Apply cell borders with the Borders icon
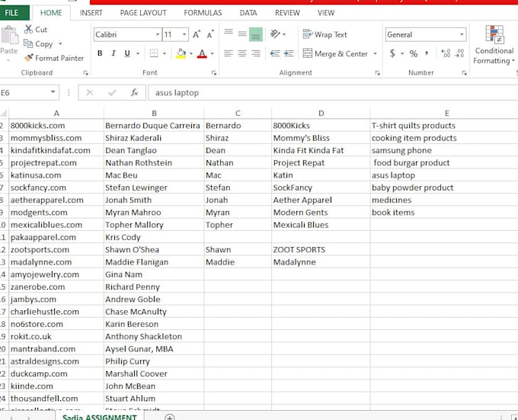This screenshot has height=420, width=518. click(154, 53)
